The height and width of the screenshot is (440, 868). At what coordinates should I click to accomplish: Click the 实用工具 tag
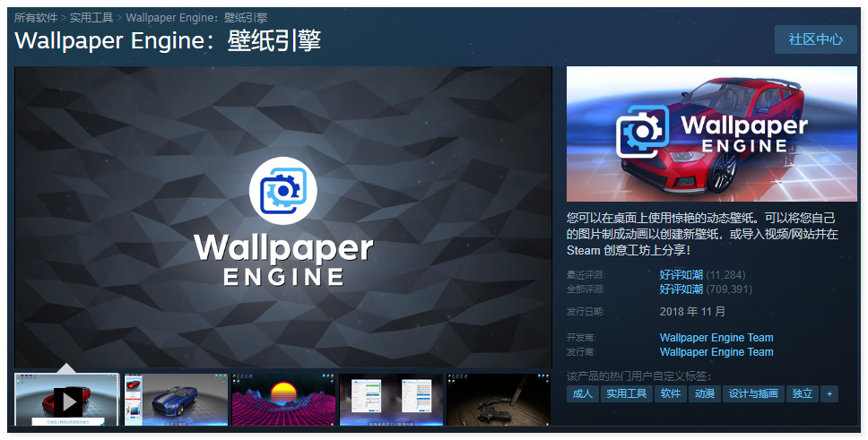pos(626,393)
